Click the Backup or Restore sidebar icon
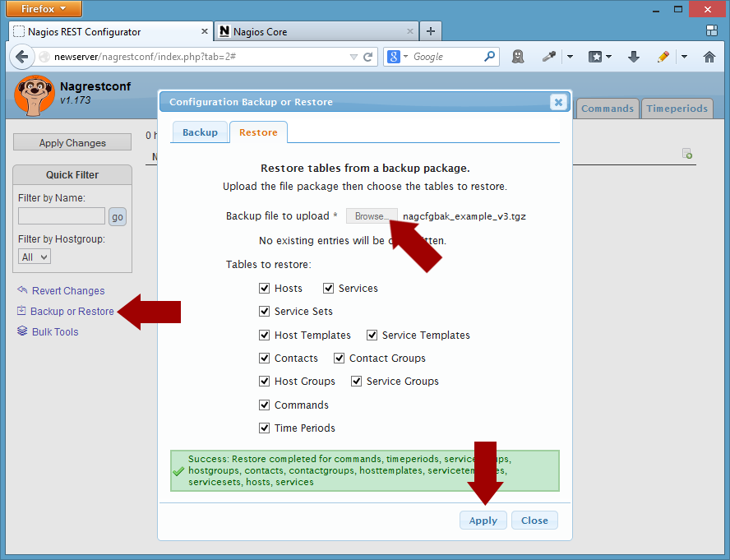The image size is (730, 560). [x=21, y=311]
